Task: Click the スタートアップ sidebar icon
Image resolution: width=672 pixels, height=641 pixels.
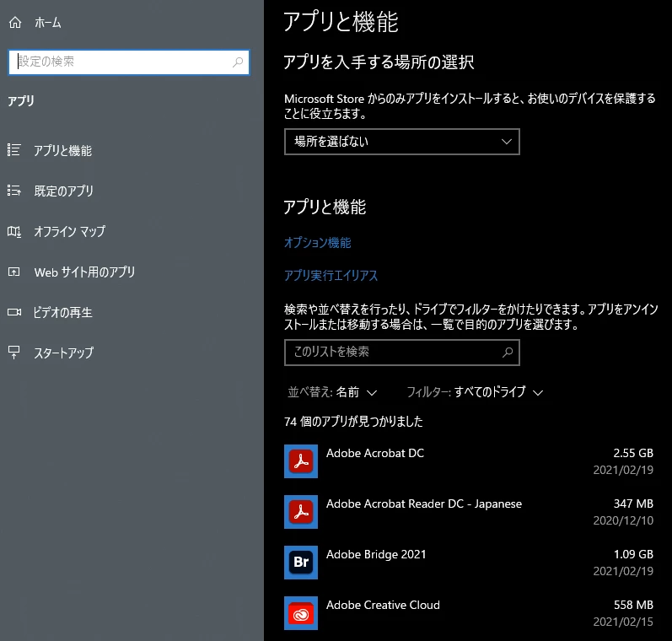Action: coord(13,353)
